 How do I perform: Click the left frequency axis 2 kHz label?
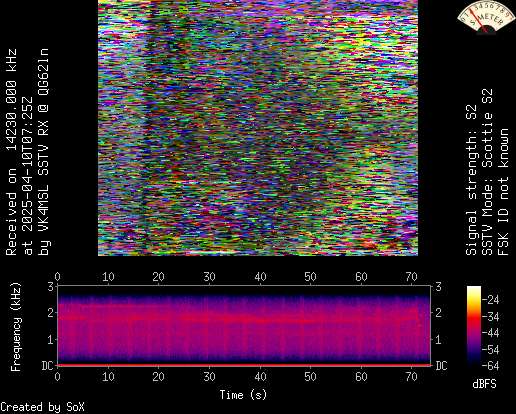coord(51,313)
